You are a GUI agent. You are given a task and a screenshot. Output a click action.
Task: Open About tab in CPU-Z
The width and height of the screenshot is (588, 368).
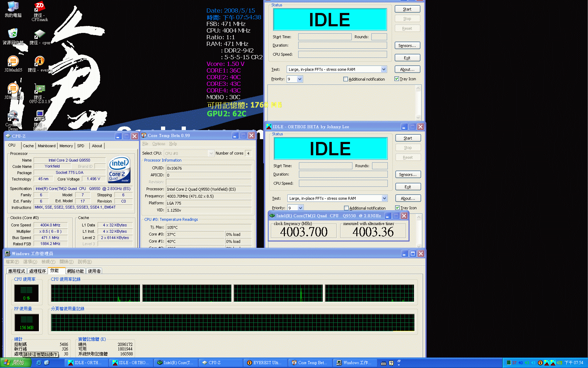[x=97, y=146]
